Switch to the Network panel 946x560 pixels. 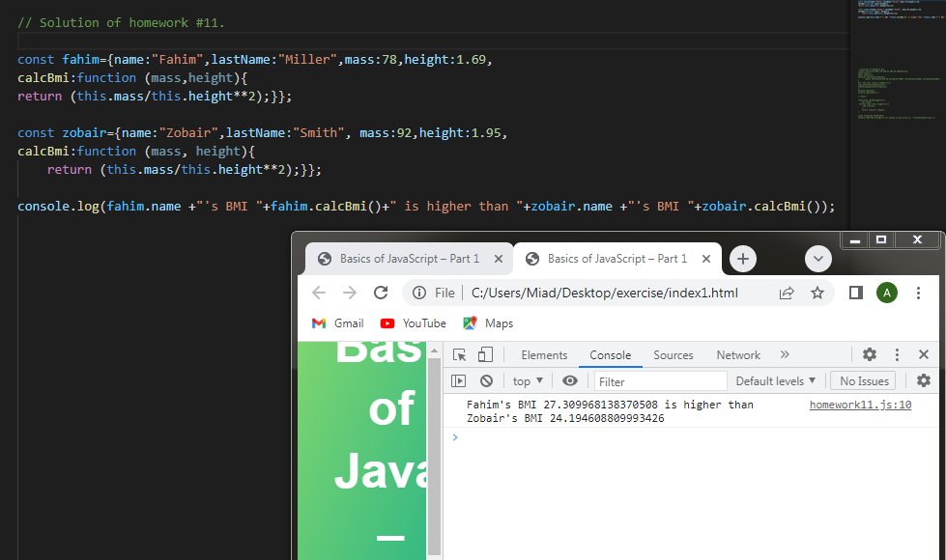coord(738,355)
